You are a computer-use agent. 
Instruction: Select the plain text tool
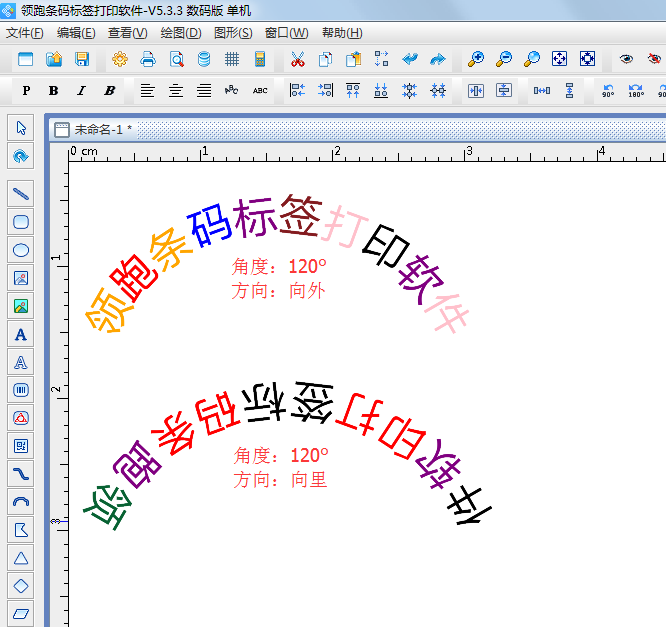coord(20,334)
